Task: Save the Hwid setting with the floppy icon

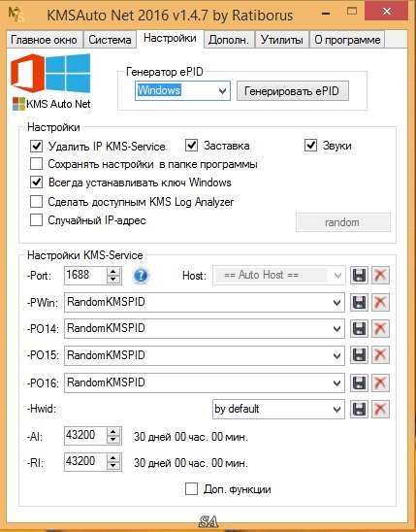Action: tap(359, 409)
